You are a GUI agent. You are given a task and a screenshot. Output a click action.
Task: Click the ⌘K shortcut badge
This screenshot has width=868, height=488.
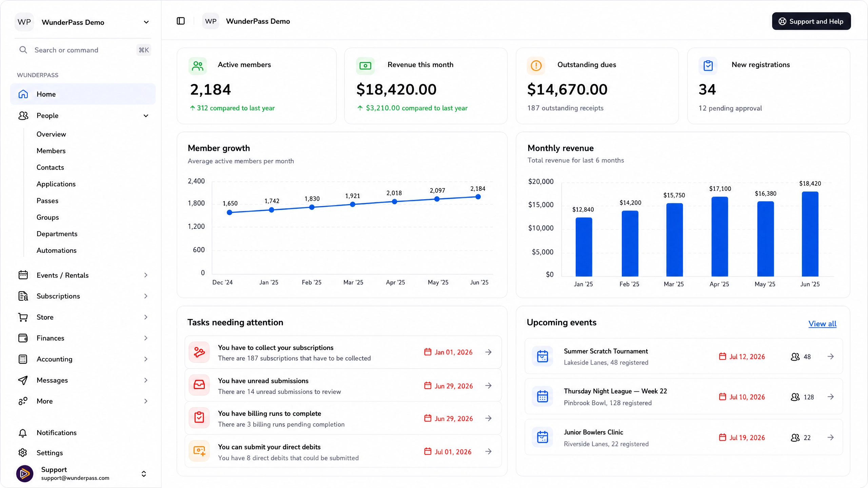point(144,50)
